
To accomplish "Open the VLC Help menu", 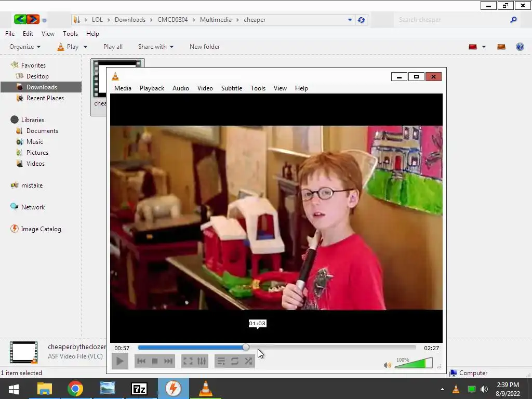I will 301,88.
